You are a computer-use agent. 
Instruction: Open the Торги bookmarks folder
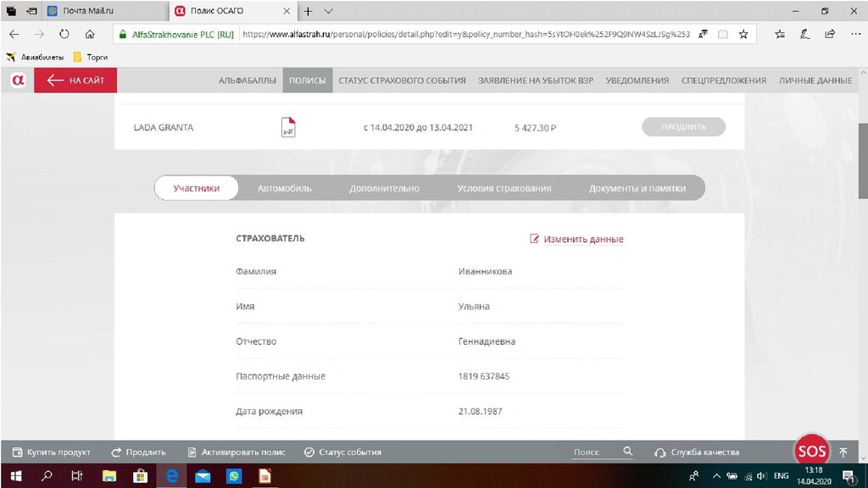coord(90,57)
